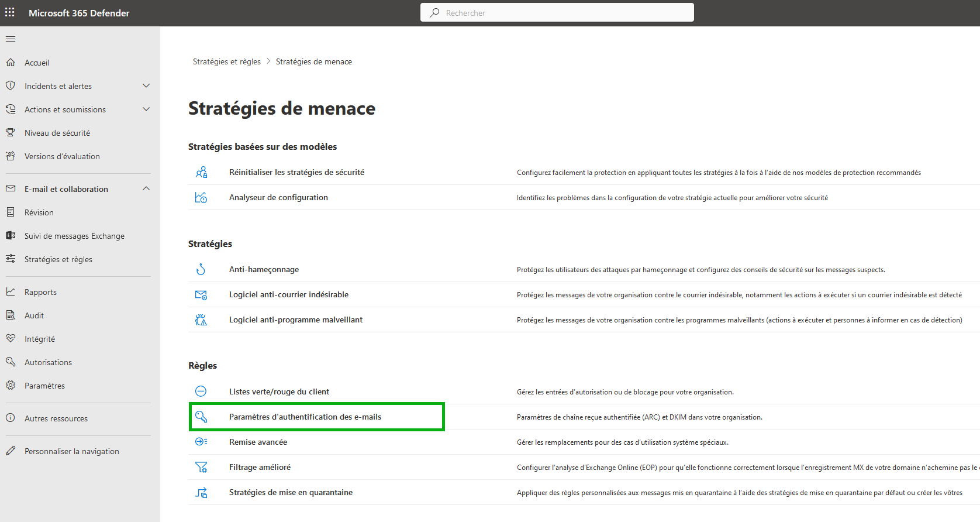Click text 'Gérez les entrées d'autorisation ou de blocage pour votre organisation.'
Viewport: 980px width, 522px height.
click(x=625, y=392)
